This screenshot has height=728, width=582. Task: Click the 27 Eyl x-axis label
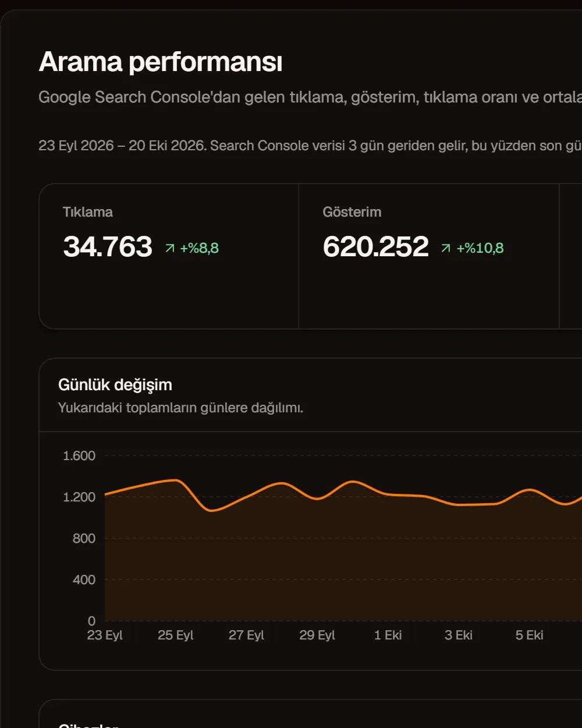246,635
